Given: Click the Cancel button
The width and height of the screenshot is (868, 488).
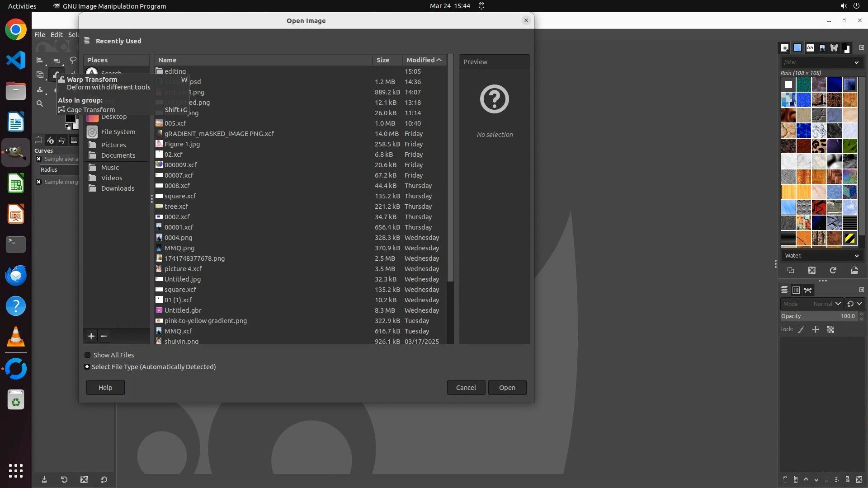Looking at the screenshot, I should 466,388.
